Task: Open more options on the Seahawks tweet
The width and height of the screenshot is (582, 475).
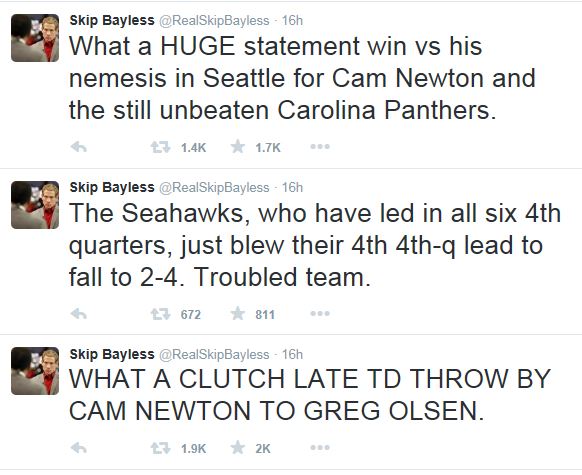Action: click(x=320, y=314)
